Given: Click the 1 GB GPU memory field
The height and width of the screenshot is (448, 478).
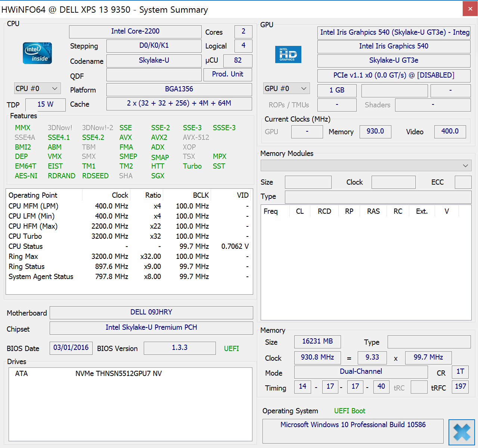Looking at the screenshot, I should point(337,90).
